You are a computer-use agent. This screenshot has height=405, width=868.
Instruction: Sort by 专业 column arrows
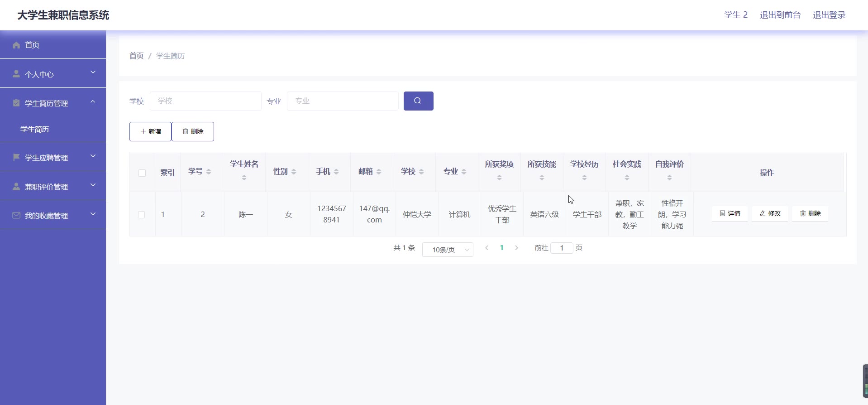click(464, 171)
